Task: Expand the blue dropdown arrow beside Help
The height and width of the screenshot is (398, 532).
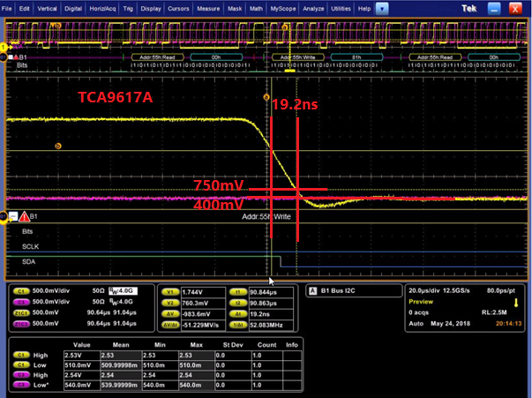Action: (382, 9)
